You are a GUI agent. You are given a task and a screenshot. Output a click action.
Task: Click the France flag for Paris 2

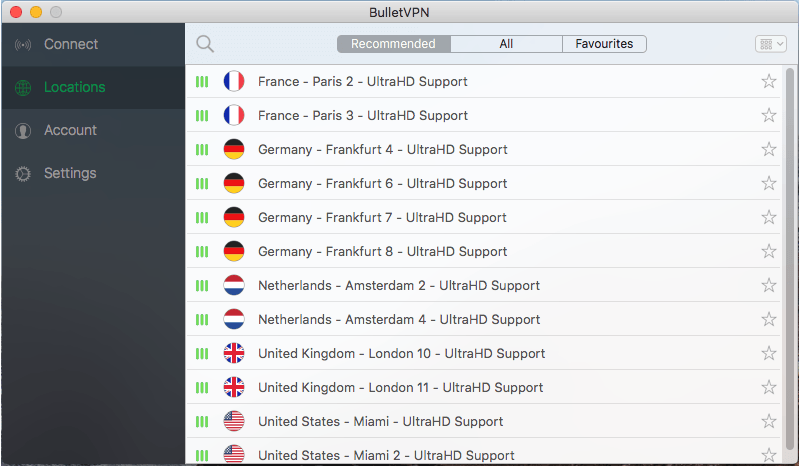click(234, 82)
